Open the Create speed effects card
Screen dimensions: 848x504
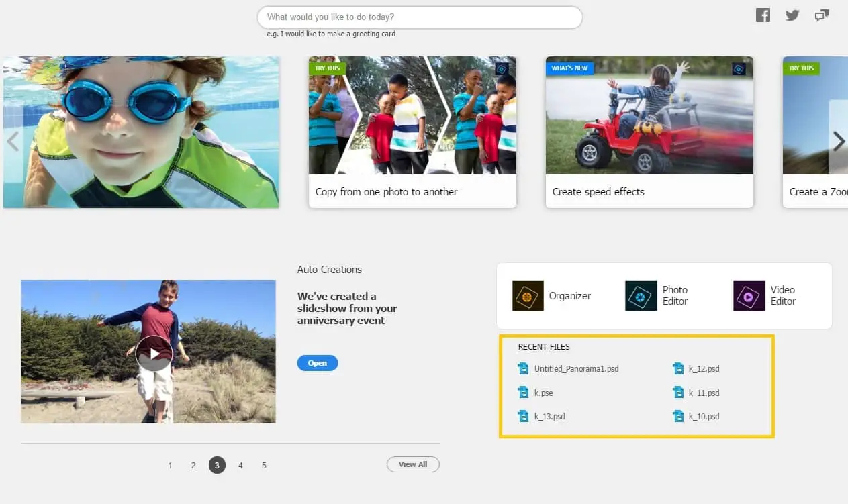(649, 132)
